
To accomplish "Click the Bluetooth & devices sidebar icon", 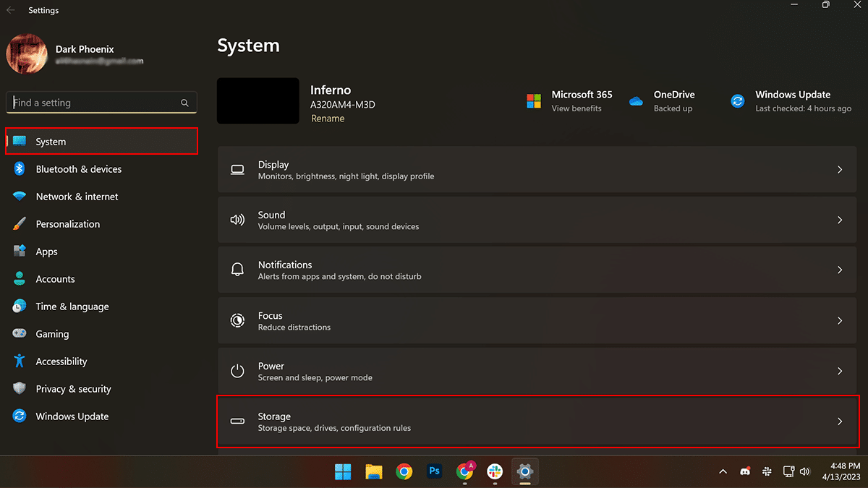I will coord(20,169).
